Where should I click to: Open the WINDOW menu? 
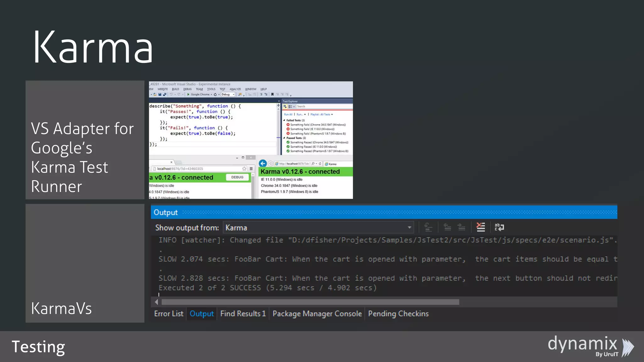[251, 89]
